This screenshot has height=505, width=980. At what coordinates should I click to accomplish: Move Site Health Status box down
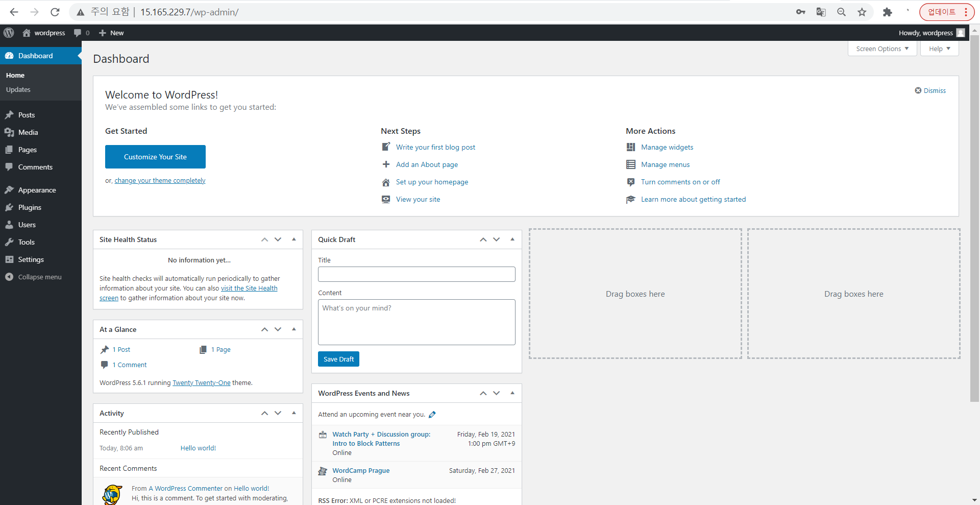[278, 239]
